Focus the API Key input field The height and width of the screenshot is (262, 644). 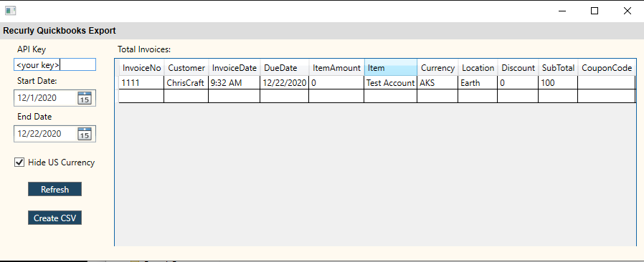coord(55,64)
